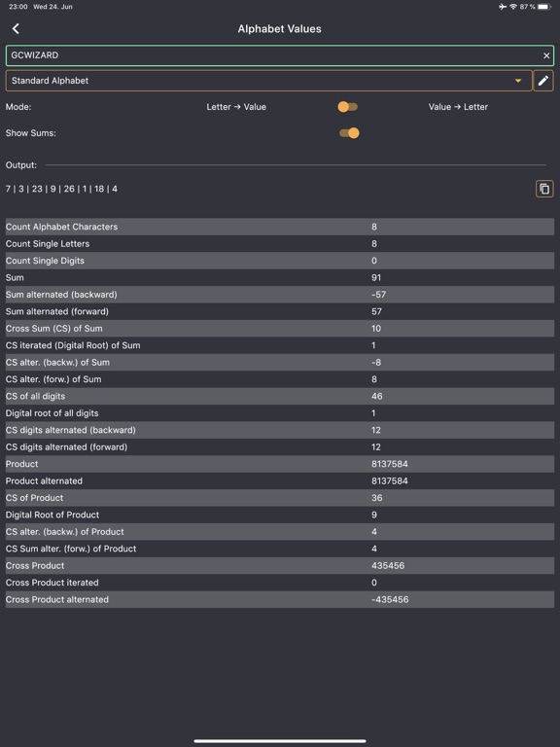Click the 'Count Alphabet Characters' row

click(x=280, y=227)
